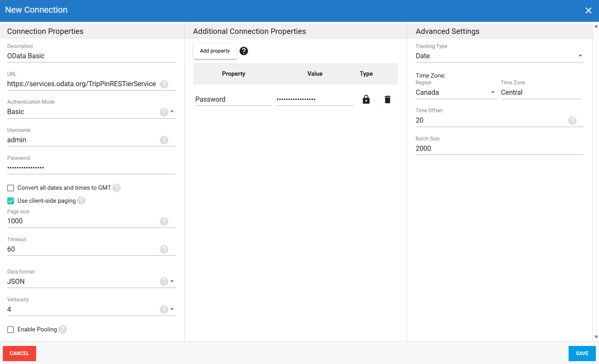Image resolution: width=599 pixels, height=364 pixels.
Task: Click the Data format help icon
Action: [x=164, y=282]
